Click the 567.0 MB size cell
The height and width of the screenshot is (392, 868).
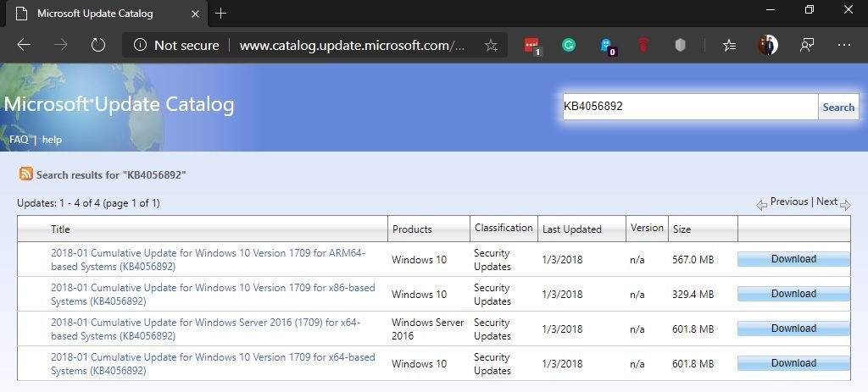coord(693,259)
